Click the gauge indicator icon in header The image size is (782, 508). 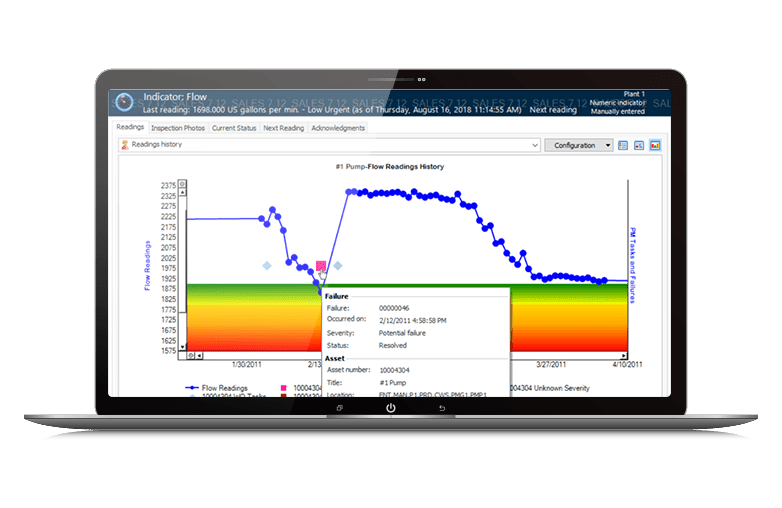pyautogui.click(x=124, y=103)
